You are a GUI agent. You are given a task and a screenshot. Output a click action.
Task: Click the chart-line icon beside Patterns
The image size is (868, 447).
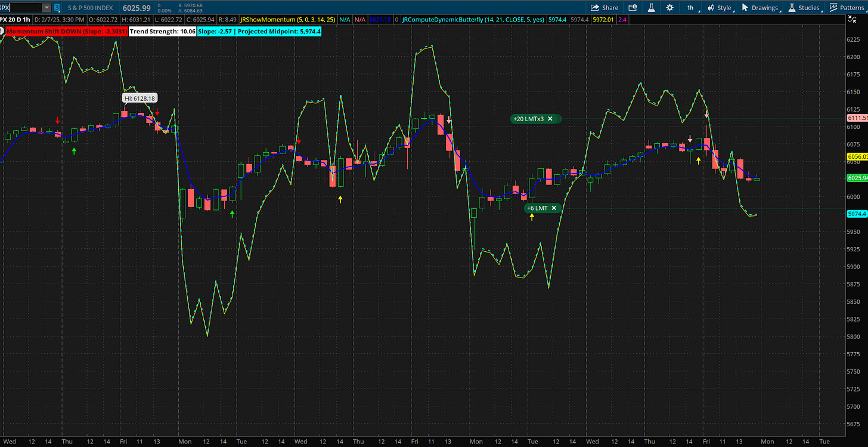[833, 8]
